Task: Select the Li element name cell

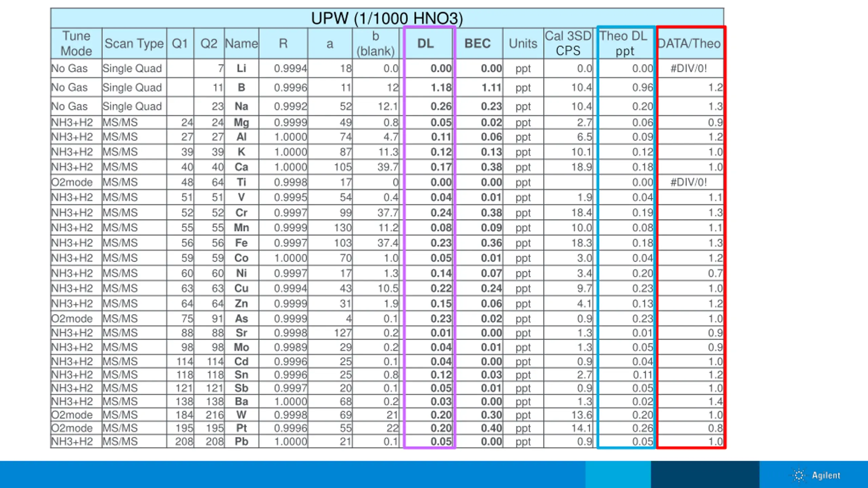Action: click(x=241, y=68)
